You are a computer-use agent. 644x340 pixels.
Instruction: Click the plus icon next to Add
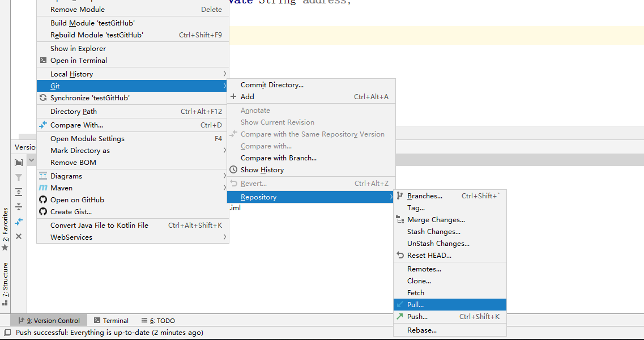[x=233, y=96]
